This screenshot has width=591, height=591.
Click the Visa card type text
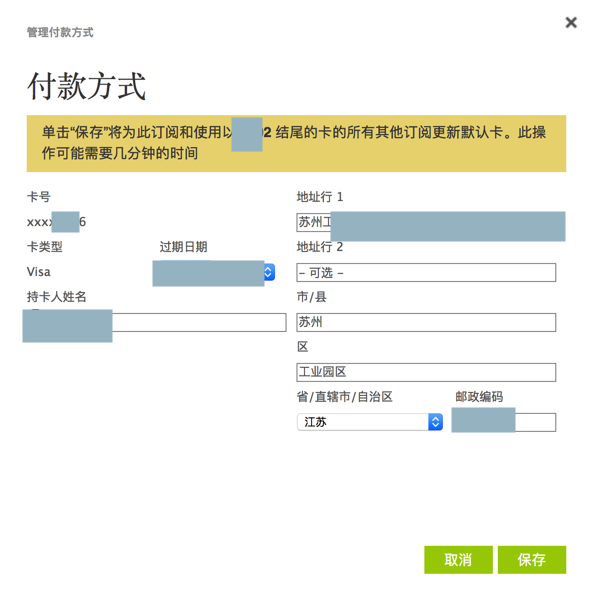tap(38, 272)
